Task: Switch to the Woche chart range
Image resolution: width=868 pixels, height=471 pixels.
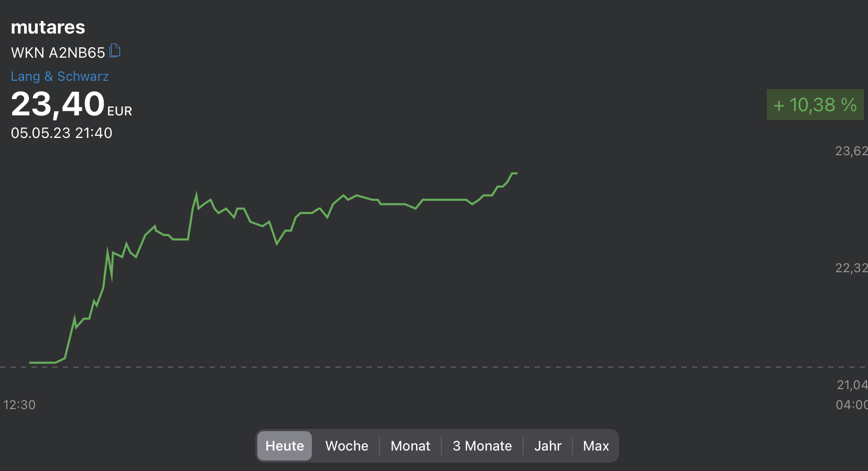Action: tap(346, 446)
